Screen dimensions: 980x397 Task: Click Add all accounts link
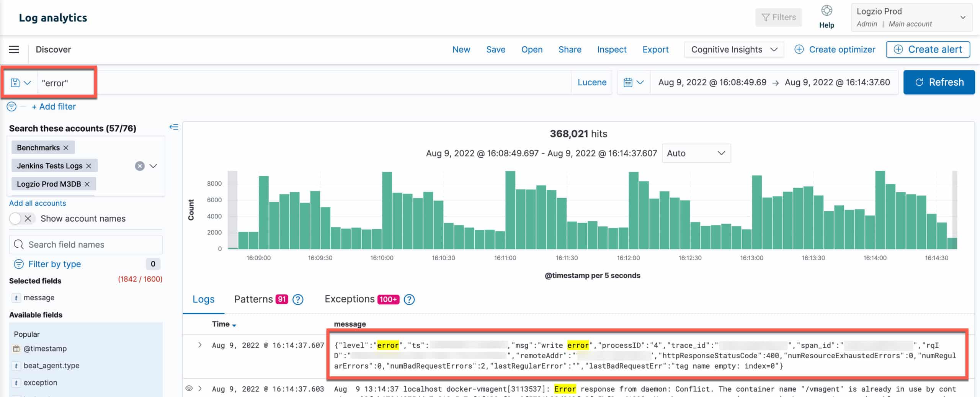pyautogui.click(x=38, y=203)
